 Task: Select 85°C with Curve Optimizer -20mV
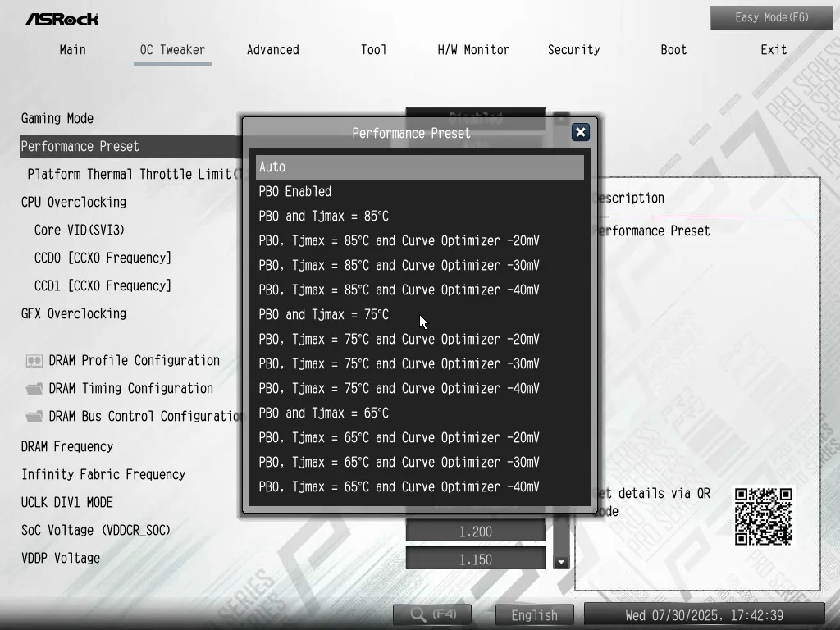tap(419, 241)
